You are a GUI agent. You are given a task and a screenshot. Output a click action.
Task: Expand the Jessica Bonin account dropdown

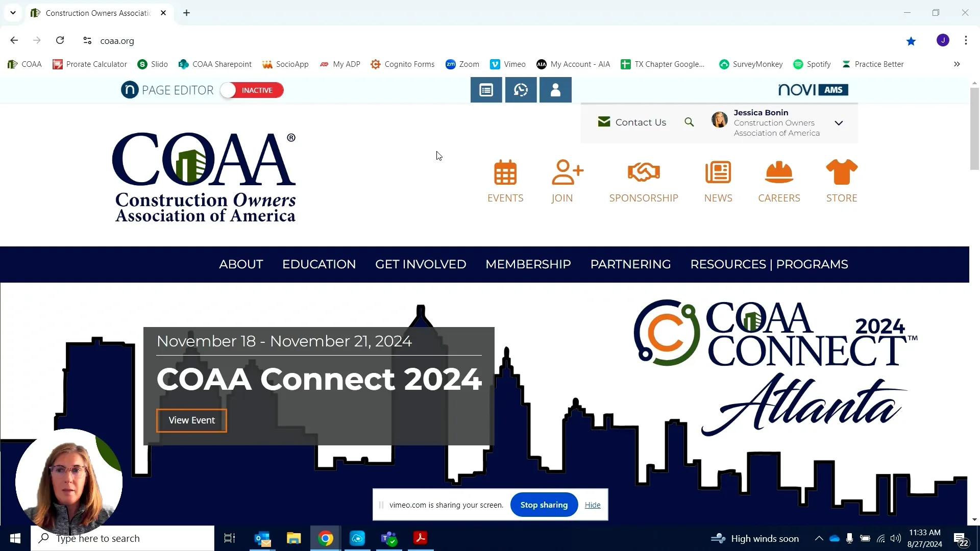pyautogui.click(x=839, y=123)
